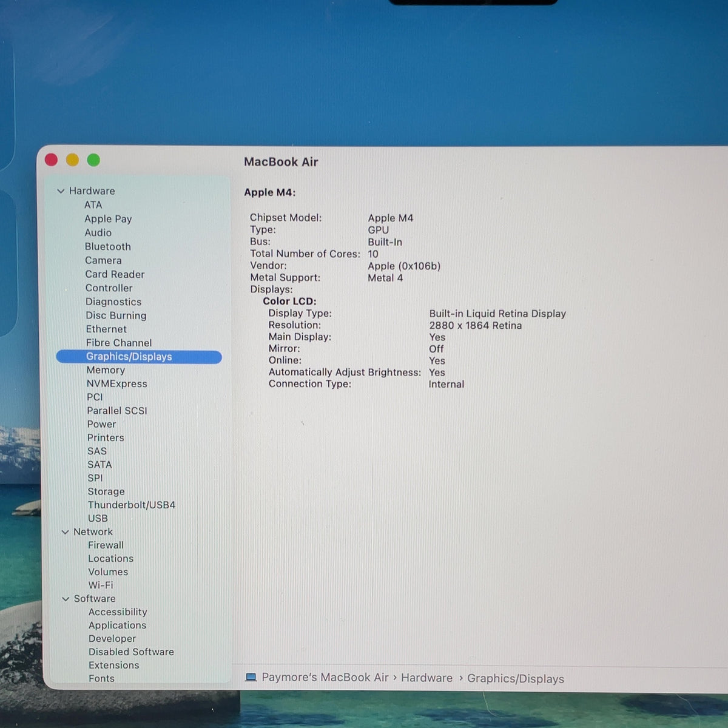
Task: Select Applications under Software
Action: (x=117, y=625)
